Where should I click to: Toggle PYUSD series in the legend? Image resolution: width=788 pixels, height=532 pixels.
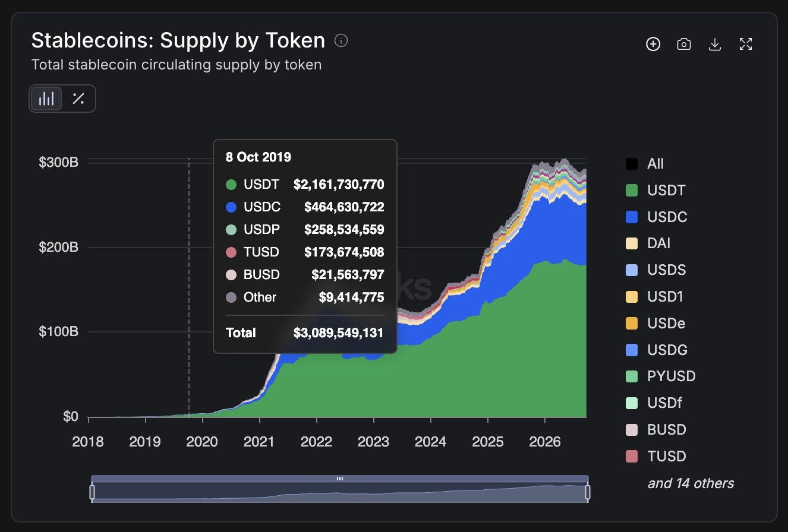(x=660, y=376)
